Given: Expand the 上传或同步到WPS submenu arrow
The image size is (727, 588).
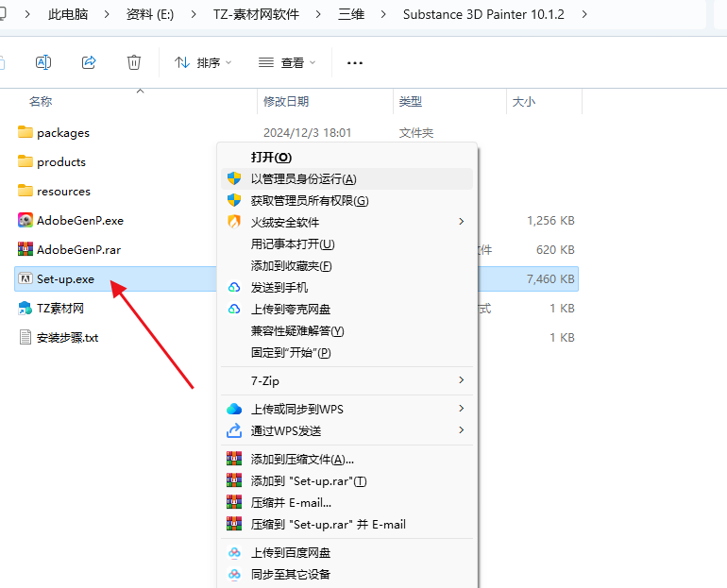Looking at the screenshot, I should pyautogui.click(x=461, y=409).
